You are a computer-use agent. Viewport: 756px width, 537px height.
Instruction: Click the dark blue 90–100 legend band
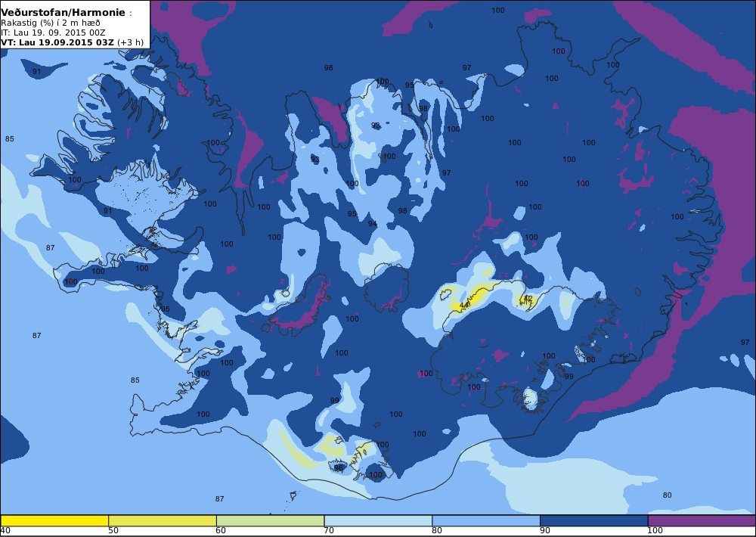(x=594, y=520)
